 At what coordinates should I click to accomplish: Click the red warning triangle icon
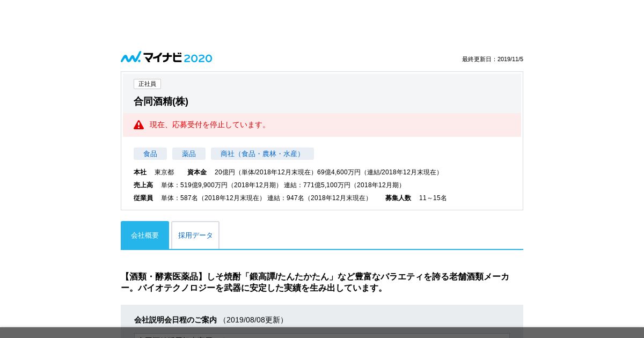(139, 125)
